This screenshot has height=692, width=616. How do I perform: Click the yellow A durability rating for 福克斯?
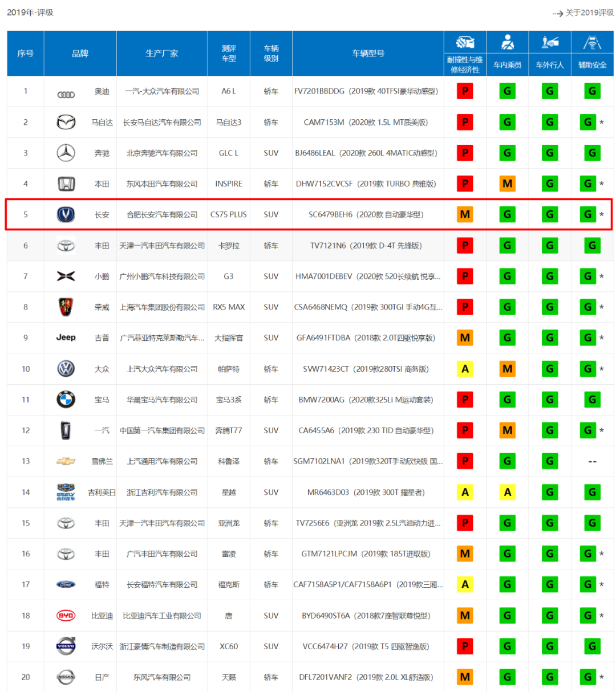click(465, 584)
